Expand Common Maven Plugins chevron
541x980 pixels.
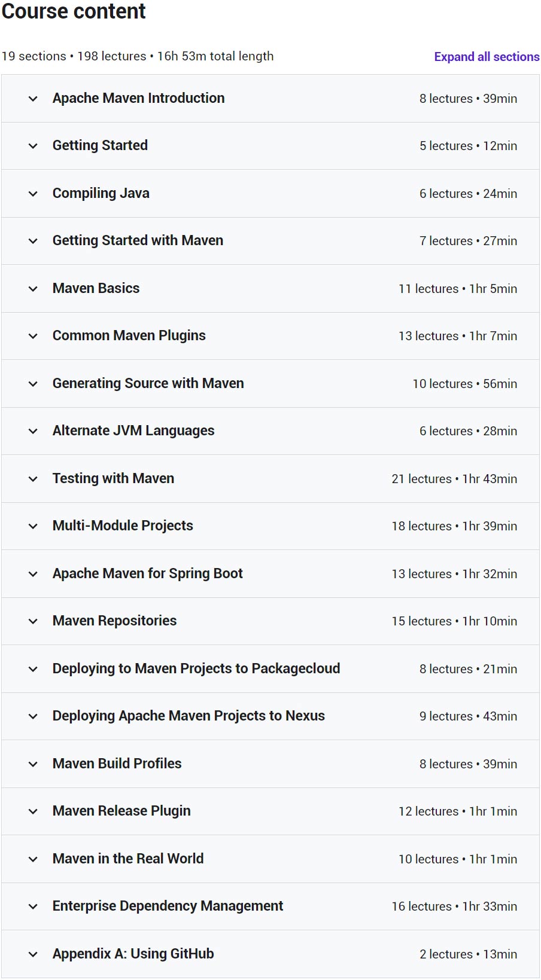point(33,336)
